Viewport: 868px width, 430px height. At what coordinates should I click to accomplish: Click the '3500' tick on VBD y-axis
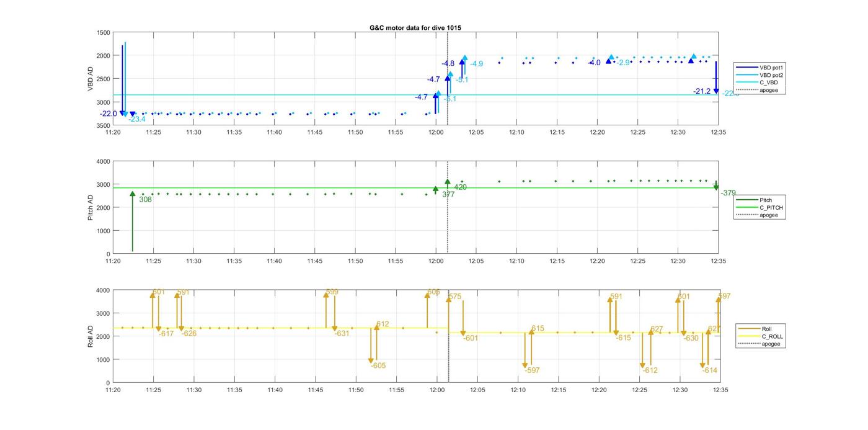click(104, 125)
